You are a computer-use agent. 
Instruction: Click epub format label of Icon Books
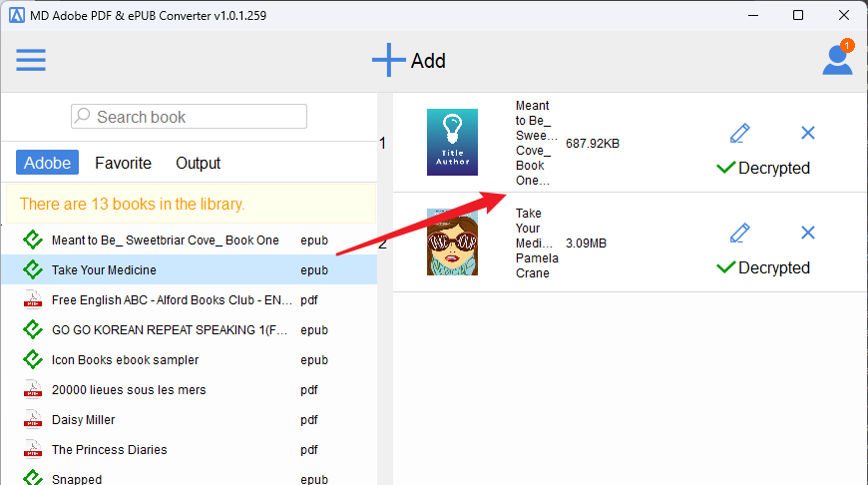point(314,360)
